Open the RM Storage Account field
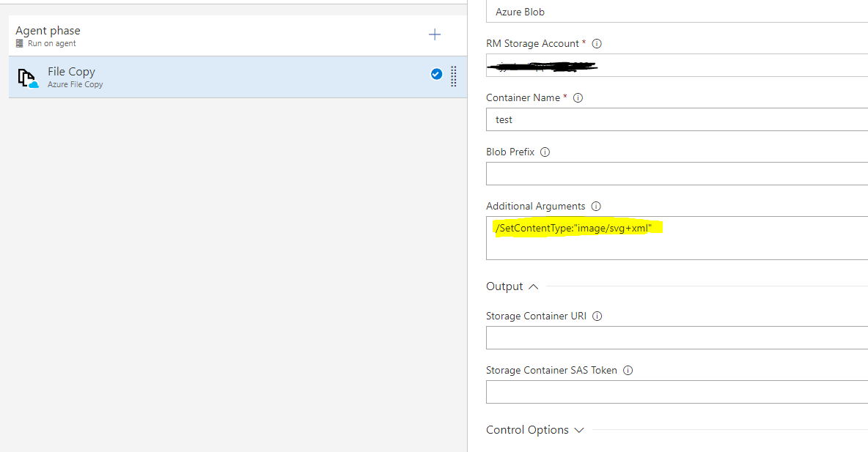The image size is (868, 452). coord(677,65)
